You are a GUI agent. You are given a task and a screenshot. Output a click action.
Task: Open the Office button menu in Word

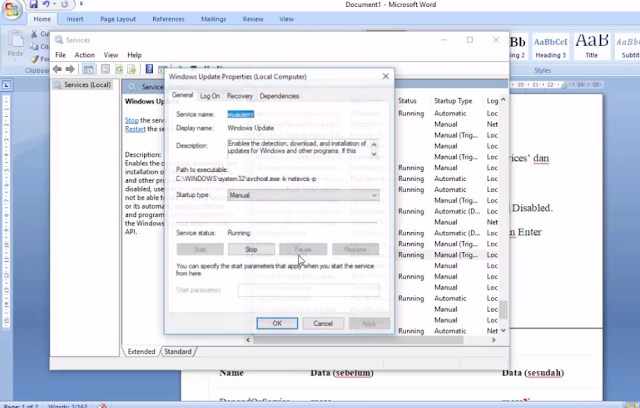[x=11, y=10]
